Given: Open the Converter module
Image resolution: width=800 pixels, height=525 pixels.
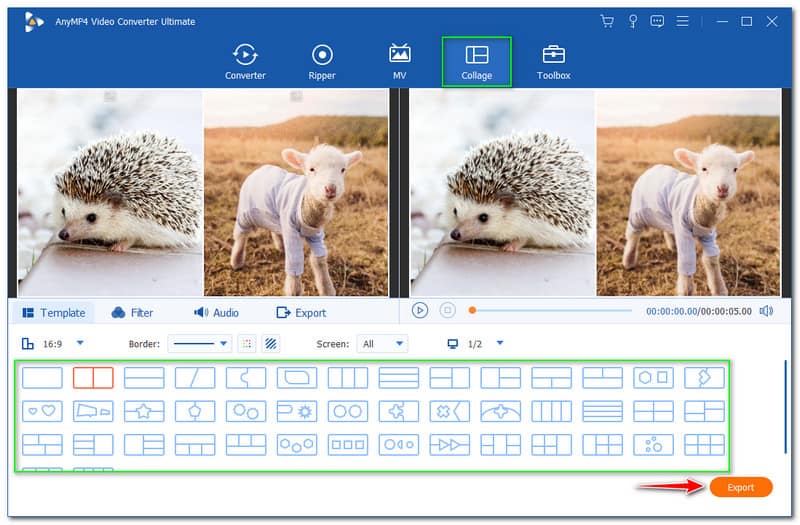Looking at the screenshot, I should coord(245,61).
